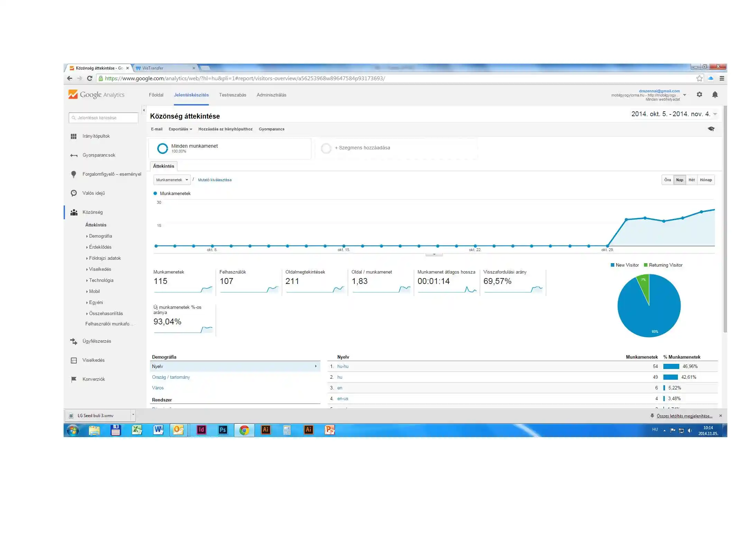The height and width of the screenshot is (535, 756).
Task: Open the Adminisztrálás top menu tab
Action: click(271, 95)
